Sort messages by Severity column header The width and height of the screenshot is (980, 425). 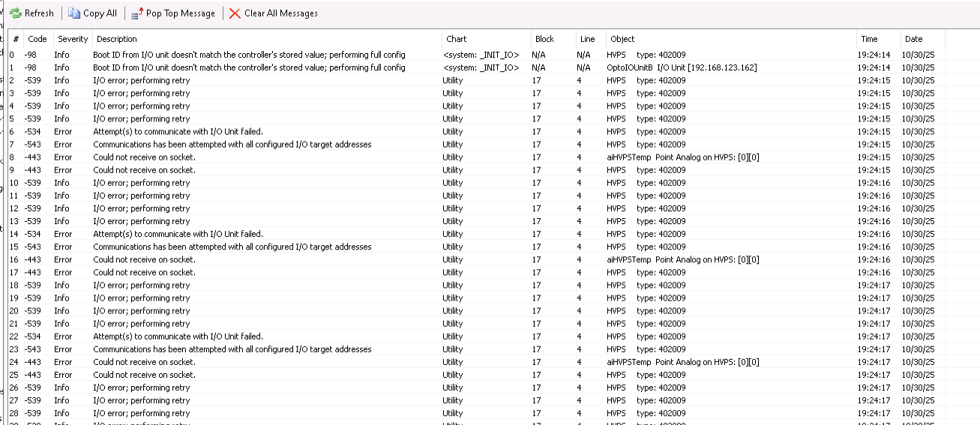[x=73, y=39]
